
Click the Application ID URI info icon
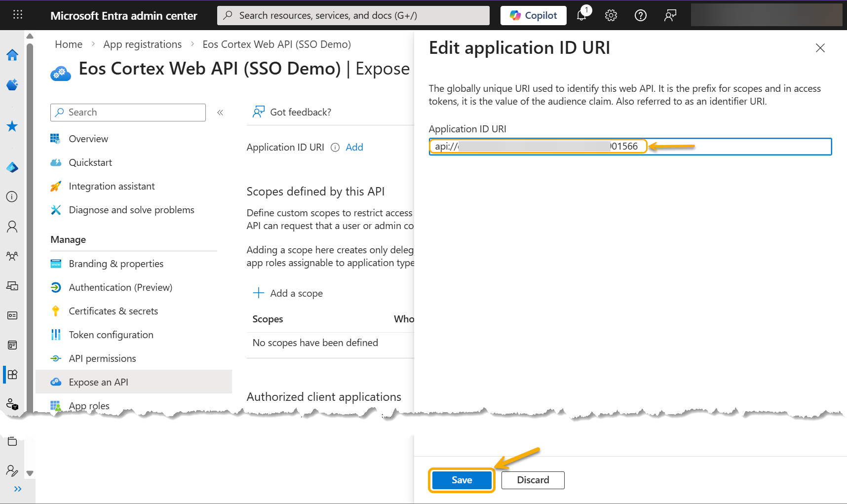[335, 147]
